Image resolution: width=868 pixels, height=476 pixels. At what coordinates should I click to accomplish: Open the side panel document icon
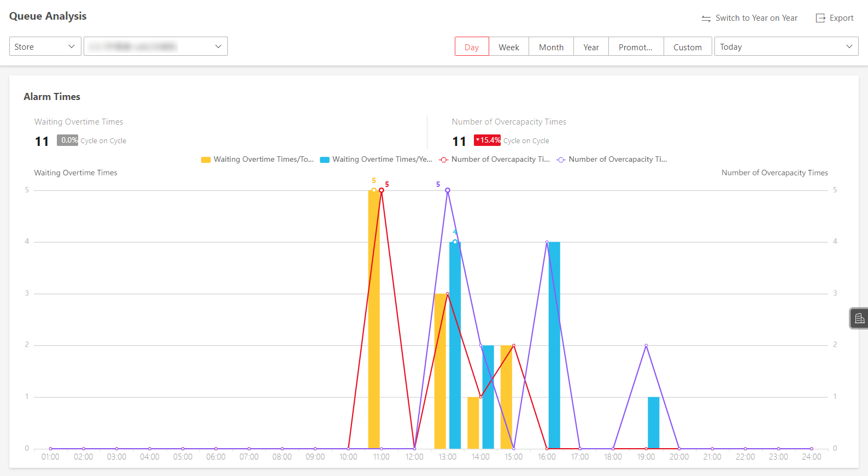(x=860, y=318)
